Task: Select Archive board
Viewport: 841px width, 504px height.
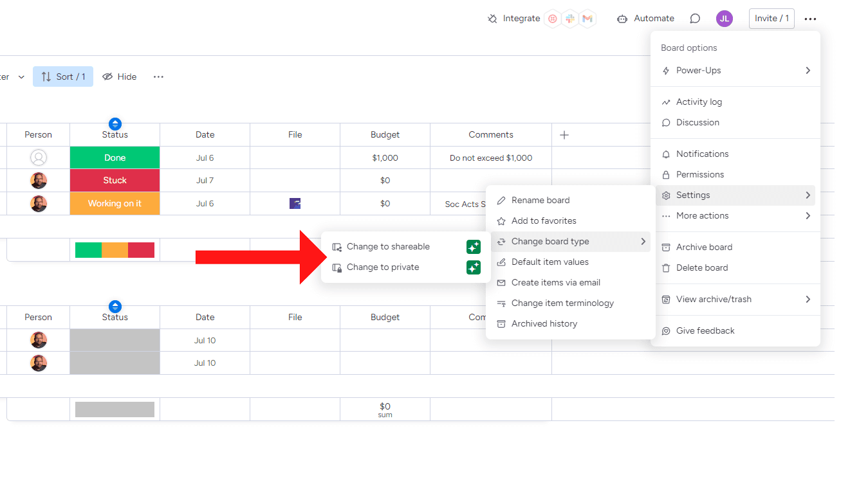Action: click(x=735, y=248)
